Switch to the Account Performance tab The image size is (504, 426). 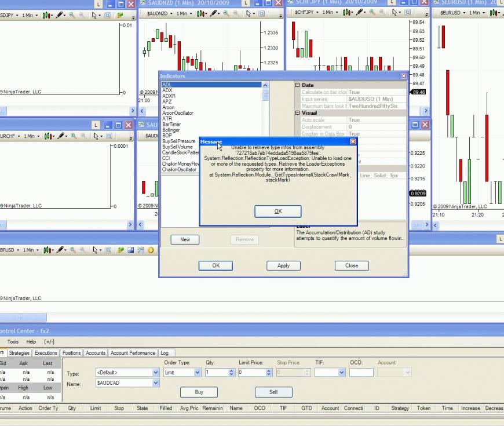tap(133, 353)
